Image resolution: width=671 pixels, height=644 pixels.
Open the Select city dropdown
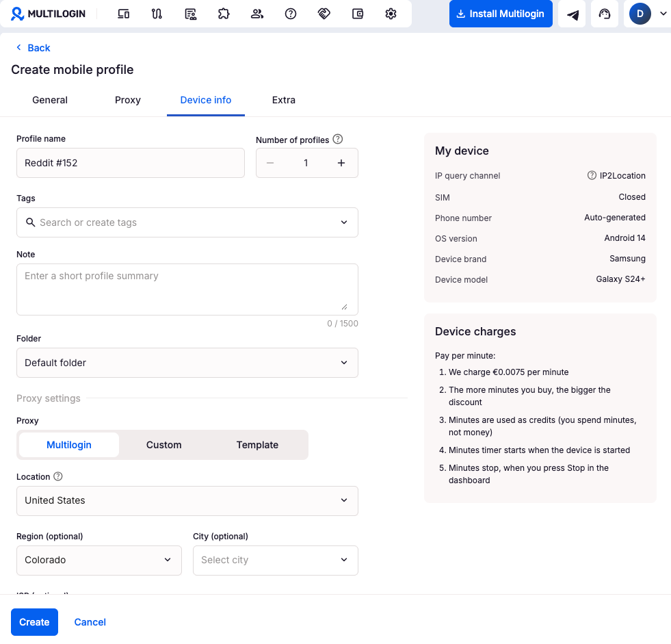point(275,560)
